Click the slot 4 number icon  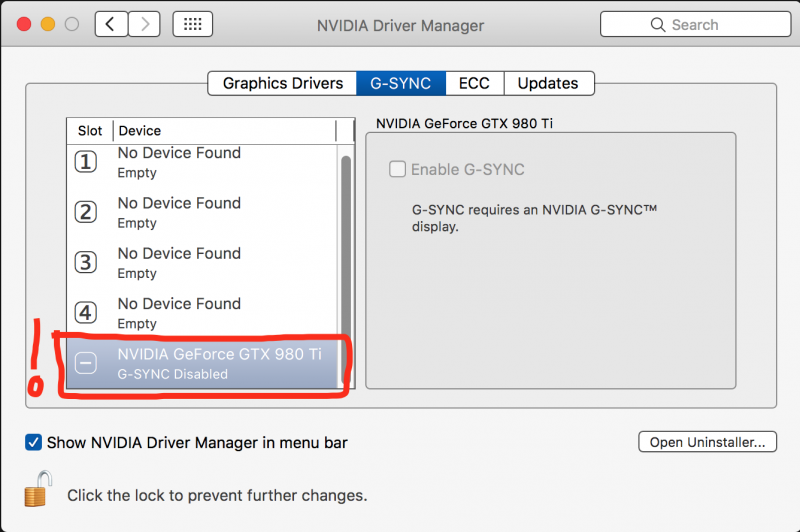coord(86,313)
